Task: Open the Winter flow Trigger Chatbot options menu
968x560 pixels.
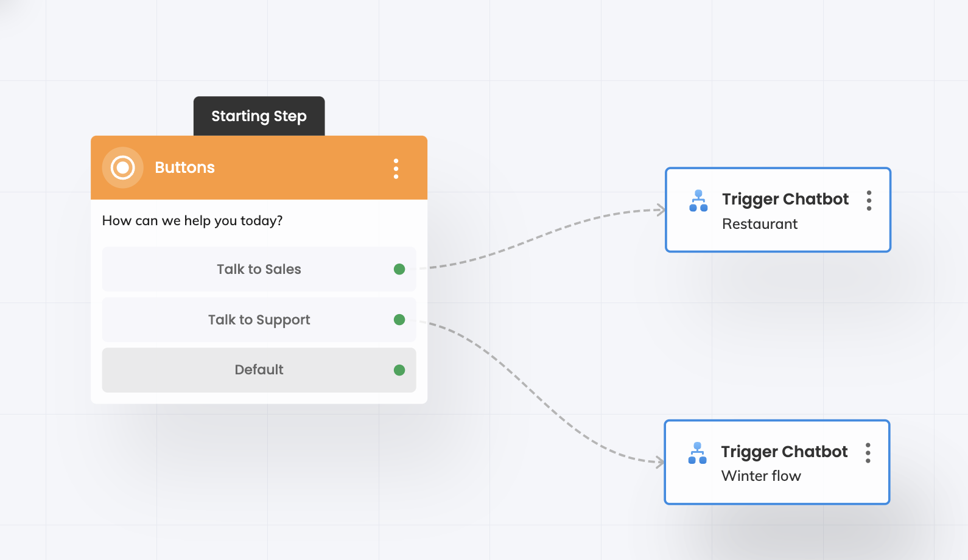Action: click(868, 453)
